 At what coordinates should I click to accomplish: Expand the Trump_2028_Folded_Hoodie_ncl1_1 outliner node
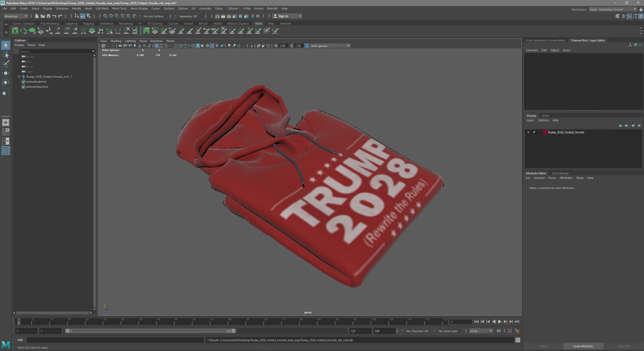coord(19,77)
